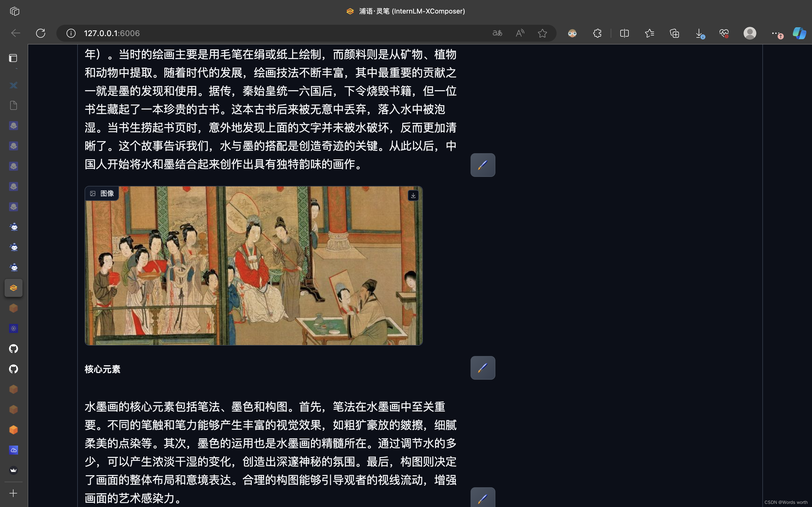Image resolution: width=812 pixels, height=507 pixels.
Task: Refresh the current page
Action: click(41, 33)
